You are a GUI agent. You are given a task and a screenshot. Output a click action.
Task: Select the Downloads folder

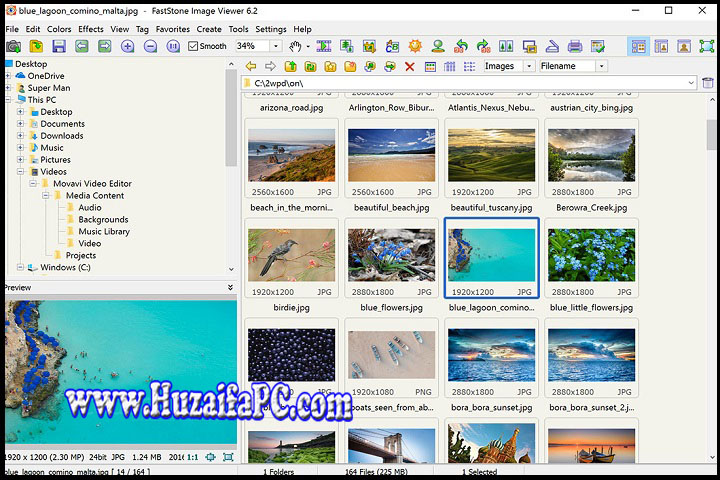pyautogui.click(x=62, y=136)
